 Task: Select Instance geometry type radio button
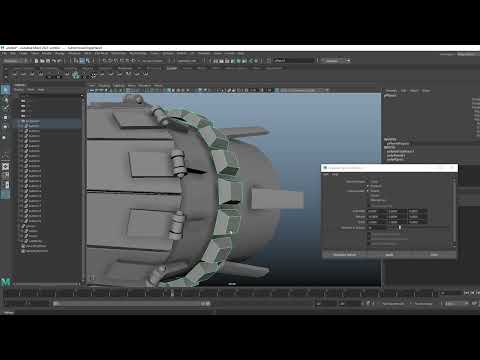click(368, 186)
